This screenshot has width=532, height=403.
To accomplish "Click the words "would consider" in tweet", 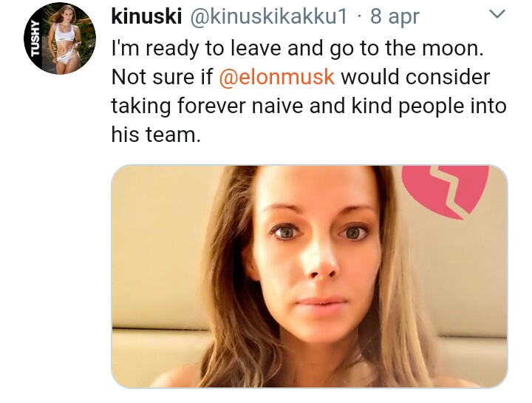I will 415,77.
